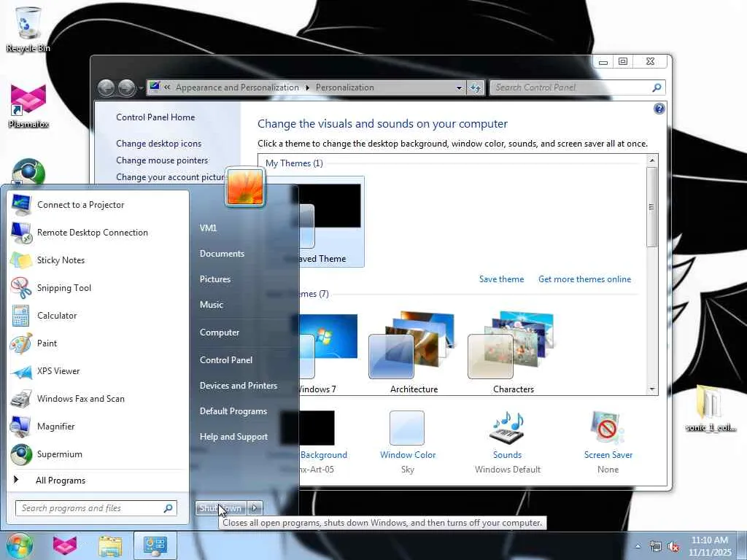747x560 pixels.
Task: Open address bar history dropdown
Action: (459, 87)
